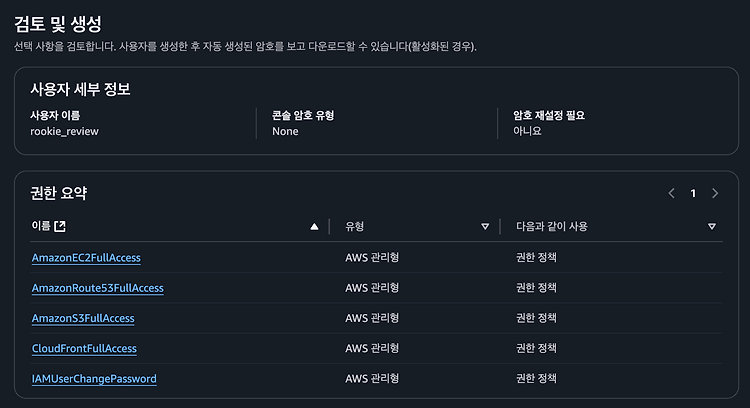The width and height of the screenshot is (750, 408).
Task: Click the 콘솔 암호 유형 None value
Action: [x=285, y=132]
